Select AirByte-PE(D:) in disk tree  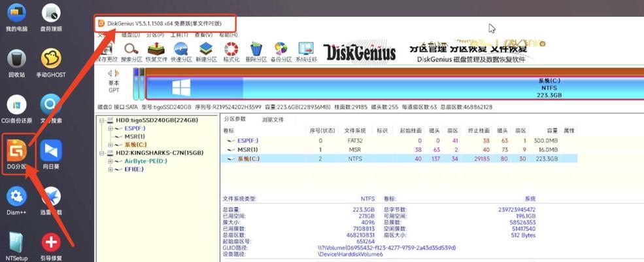pos(146,161)
